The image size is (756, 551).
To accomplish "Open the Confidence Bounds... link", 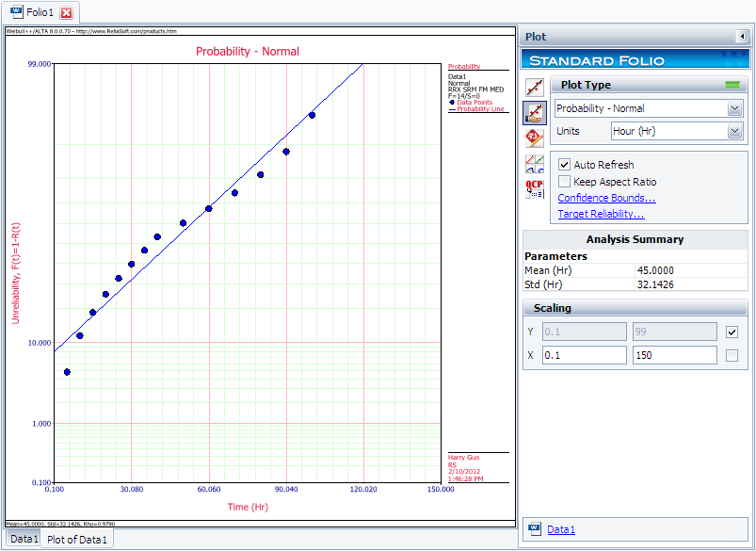I will [606, 198].
